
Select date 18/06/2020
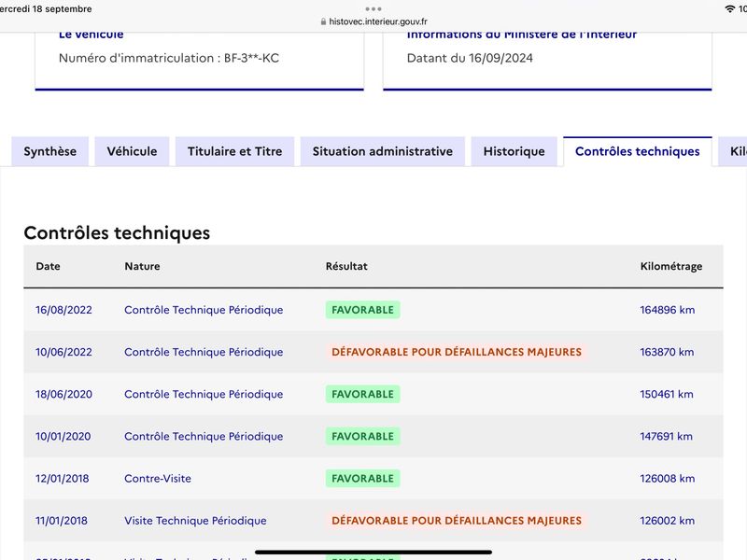63,394
